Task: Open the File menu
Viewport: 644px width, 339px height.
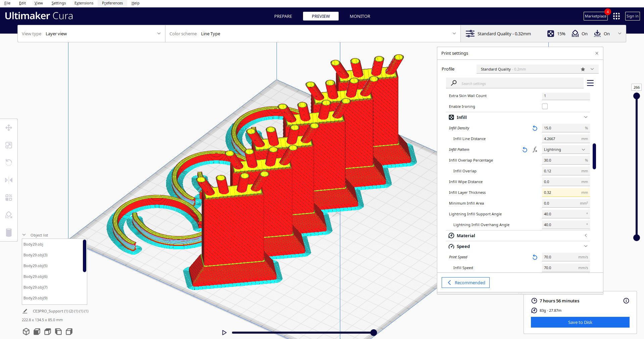Action: point(7,3)
